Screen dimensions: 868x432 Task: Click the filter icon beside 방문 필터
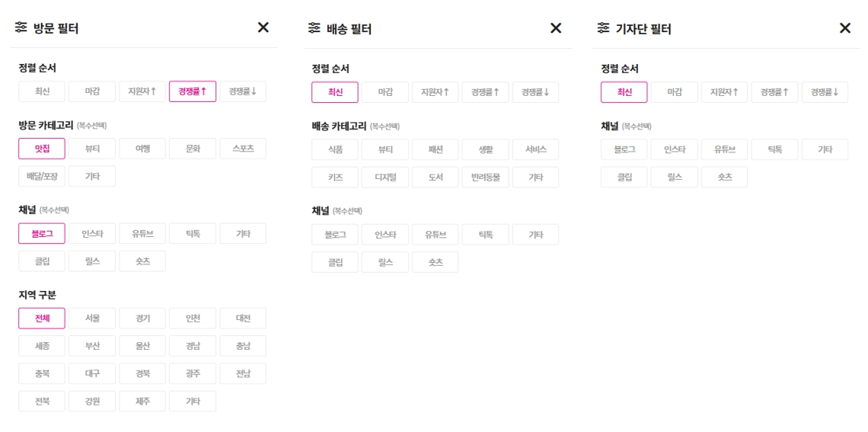(x=21, y=28)
